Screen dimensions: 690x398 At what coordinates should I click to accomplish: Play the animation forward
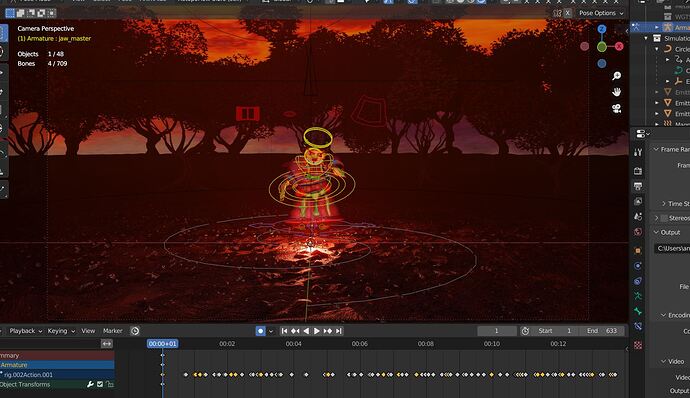click(x=317, y=331)
